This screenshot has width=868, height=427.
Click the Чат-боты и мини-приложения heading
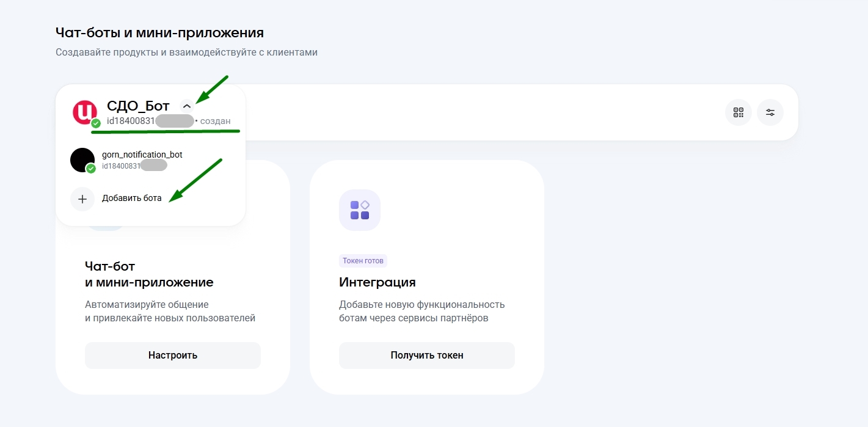[159, 32]
